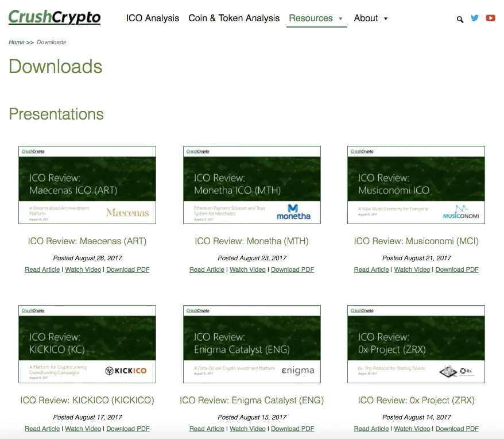504x439 pixels.
Task: Go to Home breadcrumb link
Action: point(17,42)
